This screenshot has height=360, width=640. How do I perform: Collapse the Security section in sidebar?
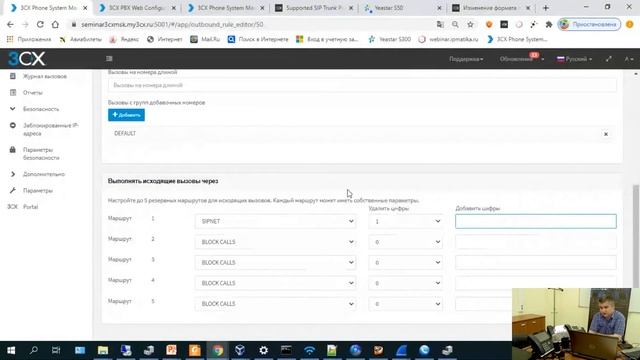click(x=41, y=109)
